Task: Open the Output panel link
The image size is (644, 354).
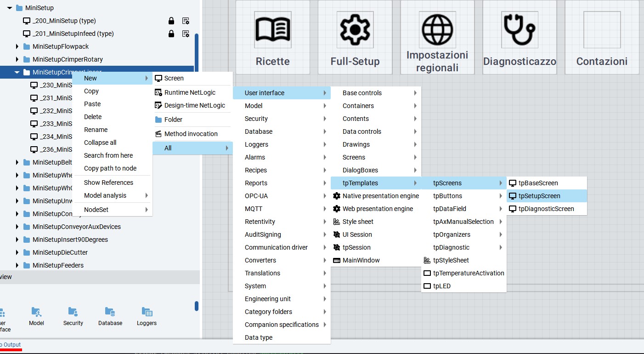Action: pos(10,345)
